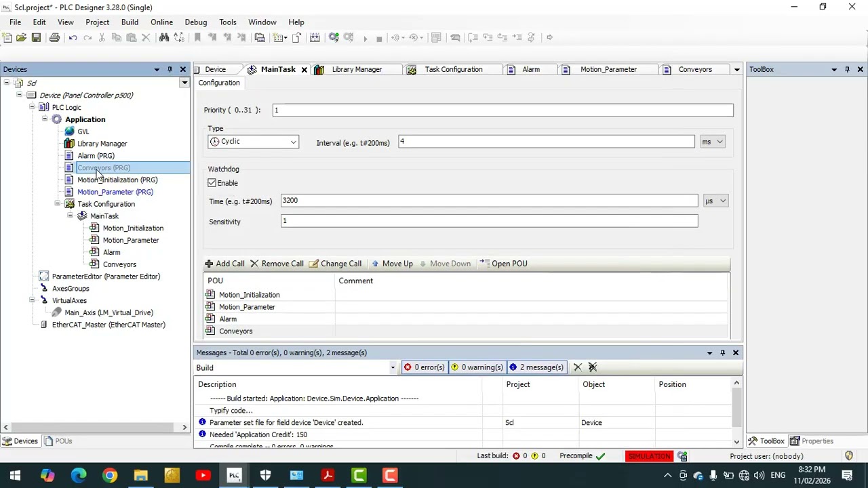Image resolution: width=868 pixels, height=488 pixels.
Task: Click the Print toolbar icon
Action: click(54, 37)
